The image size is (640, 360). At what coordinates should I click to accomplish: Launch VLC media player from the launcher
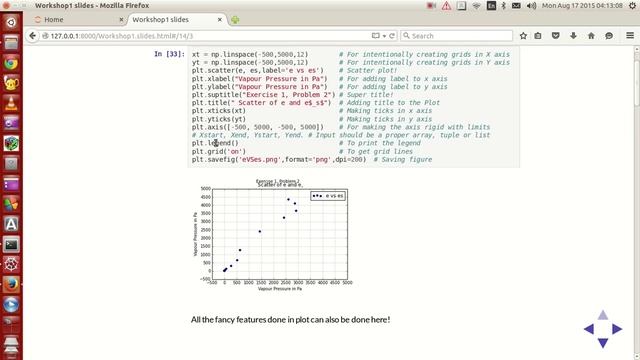pos(11,103)
